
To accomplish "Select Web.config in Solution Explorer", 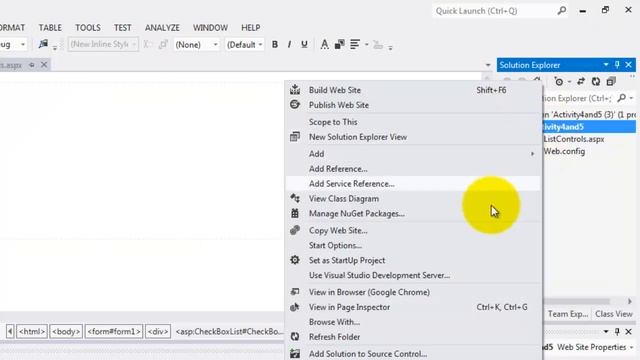I will 564,151.
